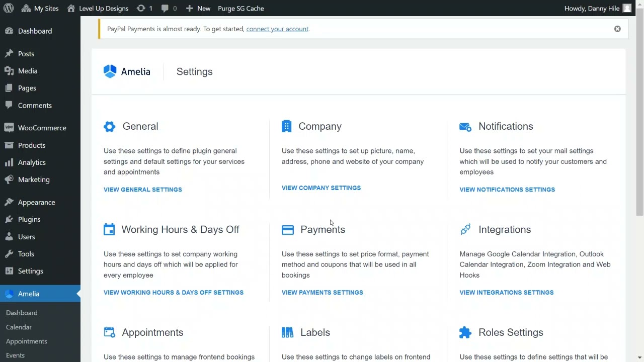This screenshot has width=644, height=362.
Task: Click the Company building icon
Action: (x=286, y=126)
